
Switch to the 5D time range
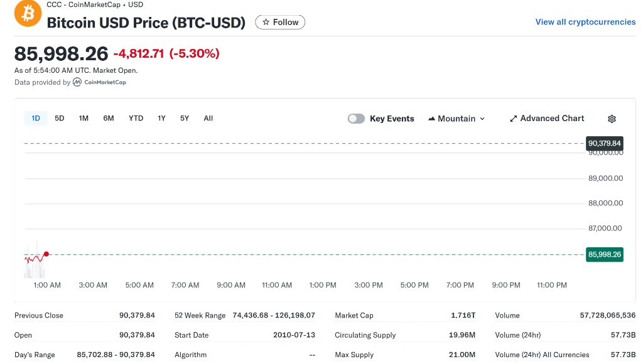click(60, 118)
